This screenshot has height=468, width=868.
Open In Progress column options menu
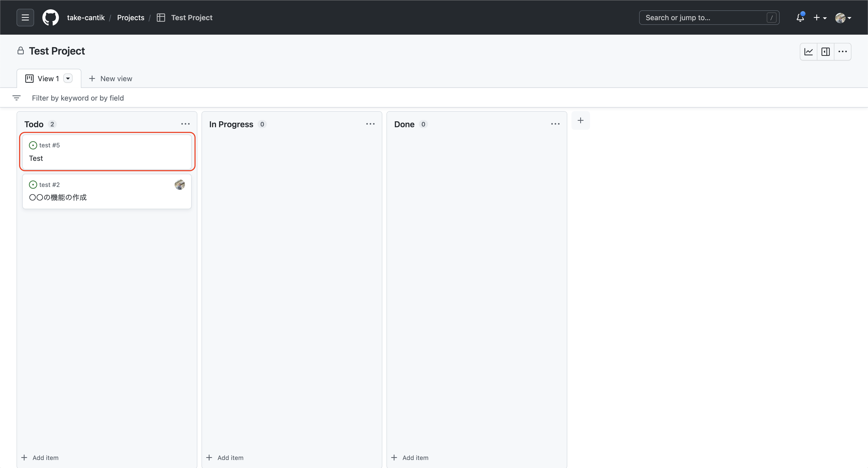click(370, 124)
